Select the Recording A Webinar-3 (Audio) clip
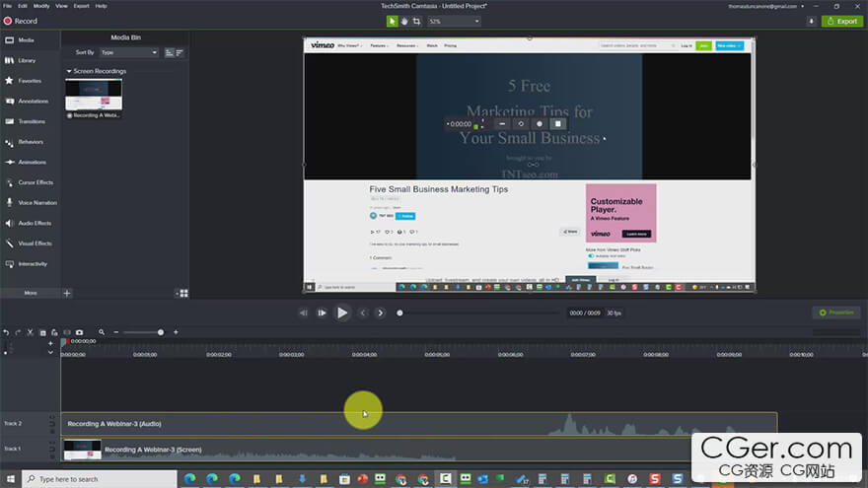 pos(419,424)
